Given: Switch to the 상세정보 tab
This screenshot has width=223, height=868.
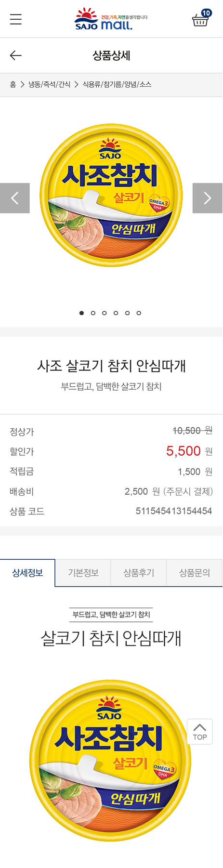Looking at the screenshot, I should [27, 573].
